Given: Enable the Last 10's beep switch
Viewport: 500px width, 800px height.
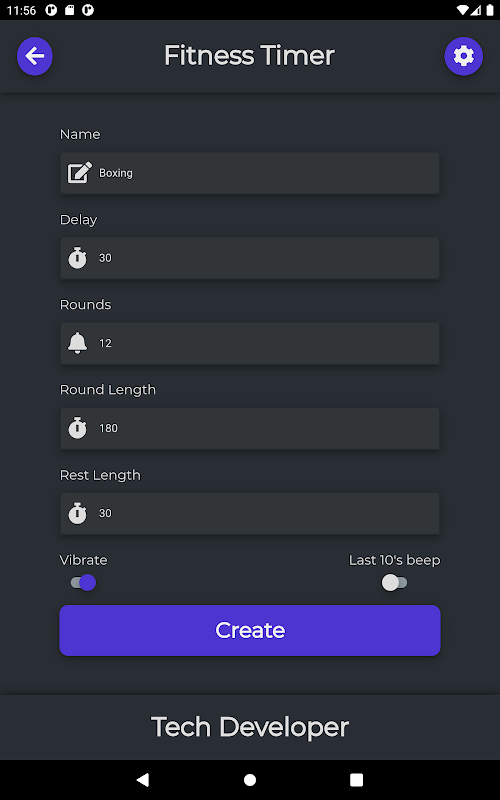Looking at the screenshot, I should tap(394, 583).
